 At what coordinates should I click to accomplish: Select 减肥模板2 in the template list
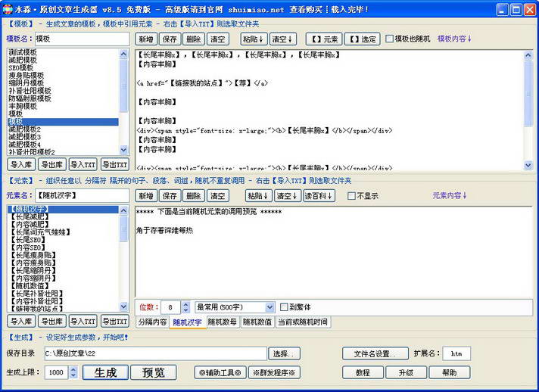[x=25, y=129]
